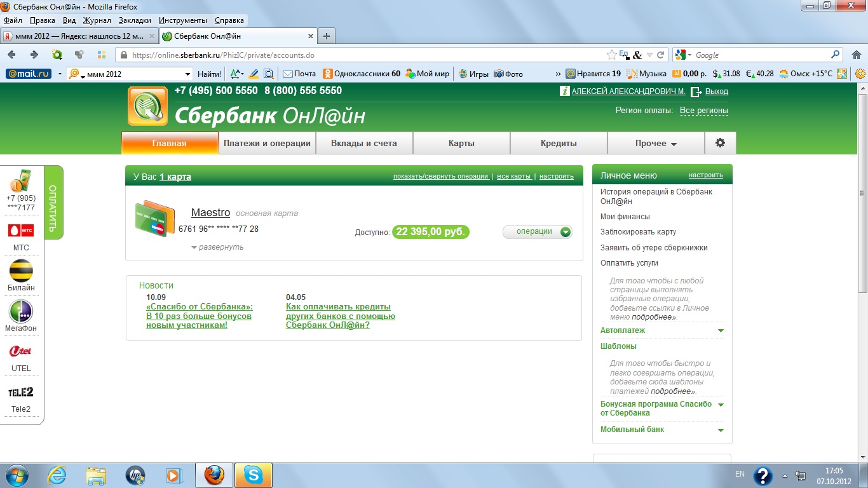Open АЛЕКСЕЙ АЛЕКСАНДРОВИЧ М. profile link
868x488 pixels.
click(x=628, y=91)
